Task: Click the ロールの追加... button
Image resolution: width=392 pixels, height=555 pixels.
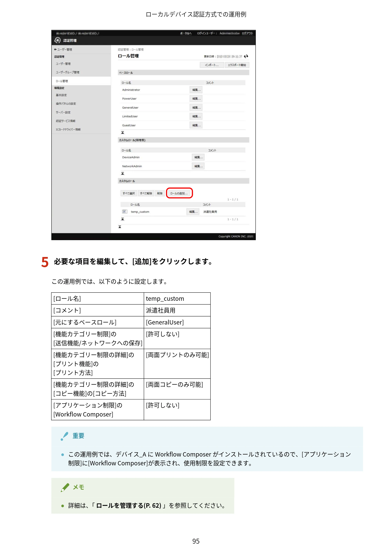Action: coord(179,193)
